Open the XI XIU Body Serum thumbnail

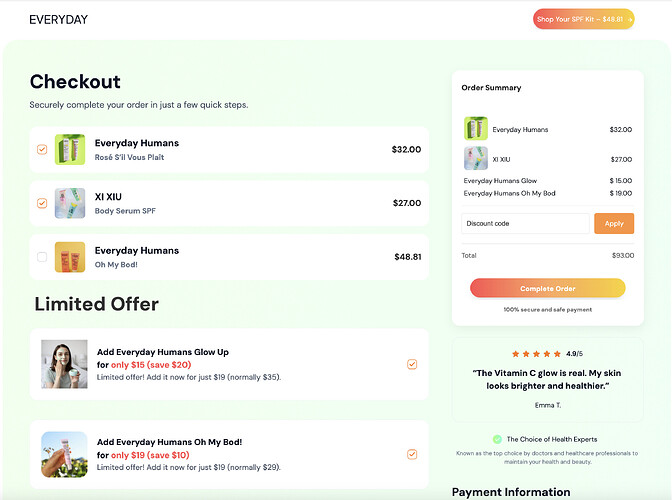point(70,203)
